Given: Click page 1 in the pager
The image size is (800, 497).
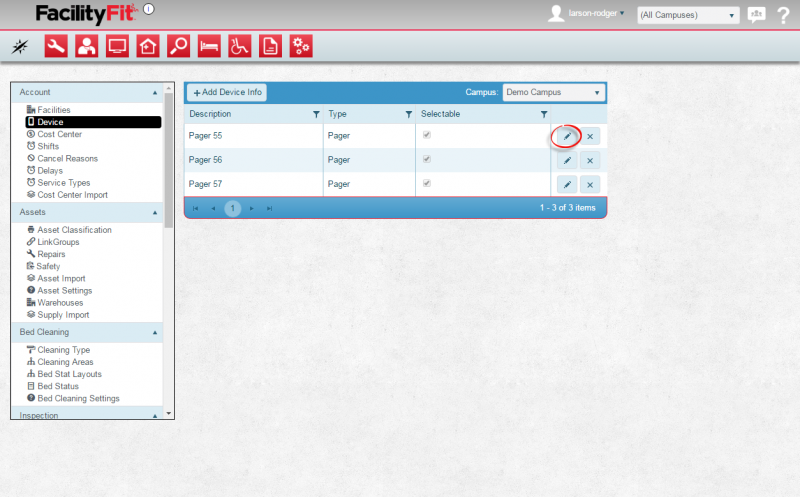Looking at the screenshot, I should tap(233, 208).
